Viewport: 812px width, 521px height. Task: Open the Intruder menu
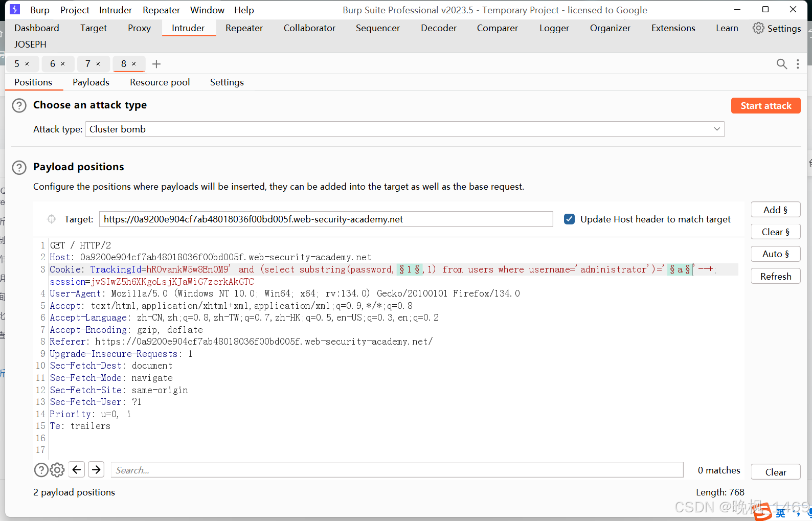(x=116, y=10)
